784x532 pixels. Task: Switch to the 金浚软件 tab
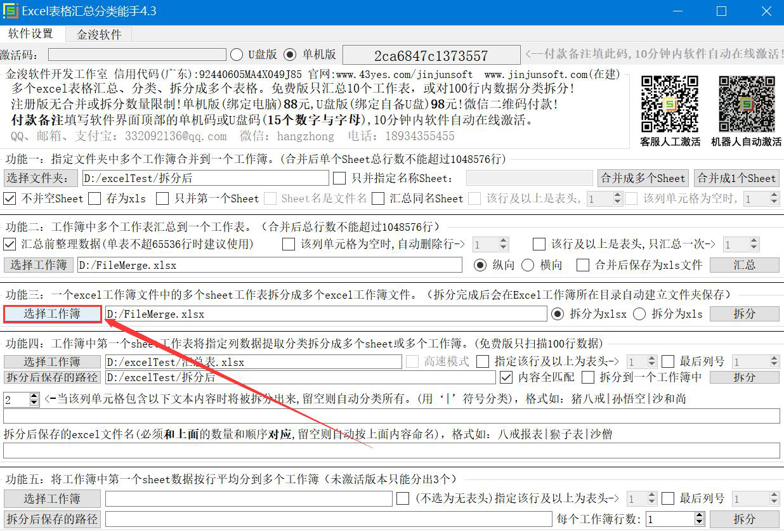point(99,34)
